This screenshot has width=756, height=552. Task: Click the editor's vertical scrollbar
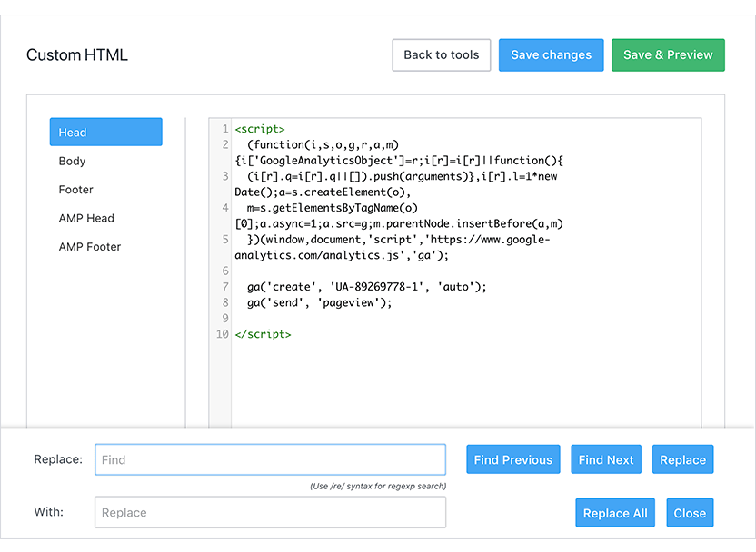coord(696,272)
